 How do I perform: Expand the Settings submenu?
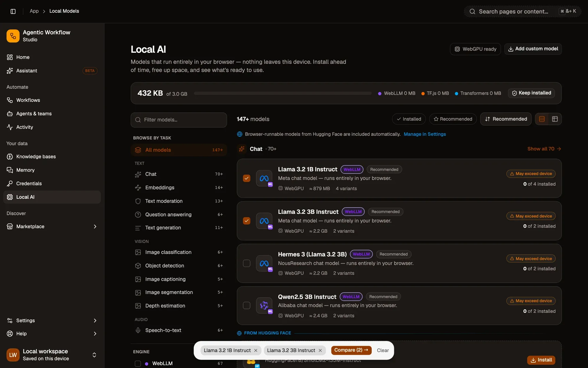pos(95,321)
